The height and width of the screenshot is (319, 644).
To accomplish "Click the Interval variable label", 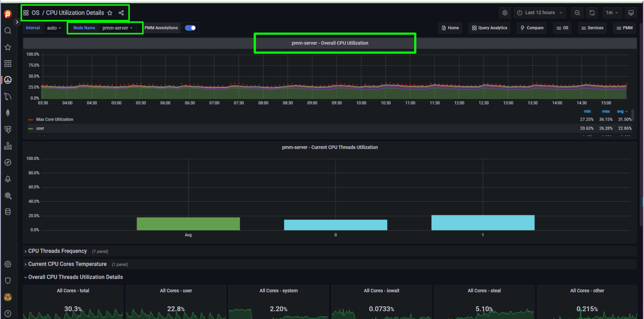I will coord(33,28).
